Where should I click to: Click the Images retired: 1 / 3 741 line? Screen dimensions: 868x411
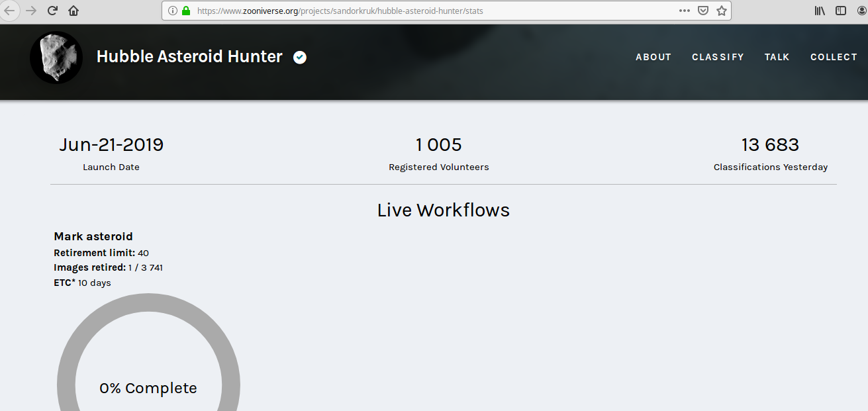[109, 268]
